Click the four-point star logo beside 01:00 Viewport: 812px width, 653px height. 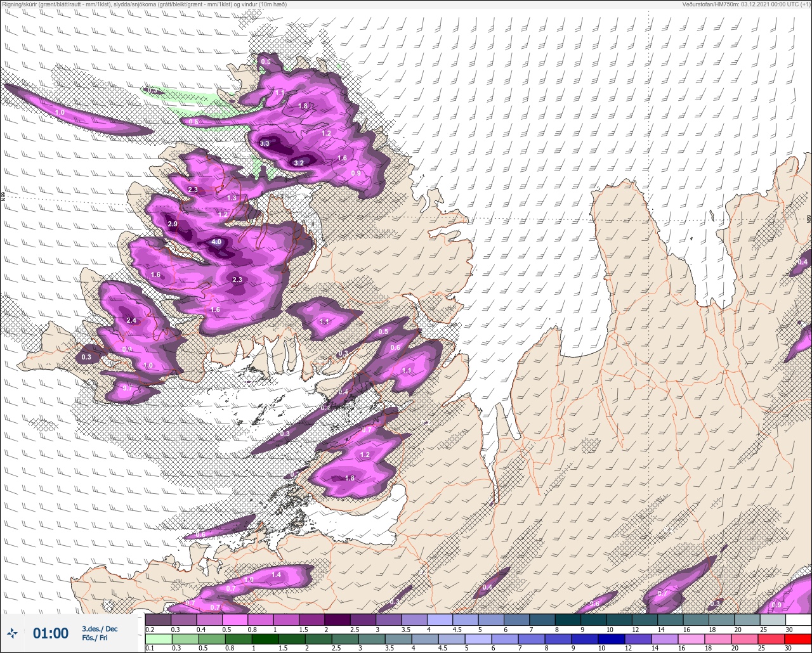12,633
